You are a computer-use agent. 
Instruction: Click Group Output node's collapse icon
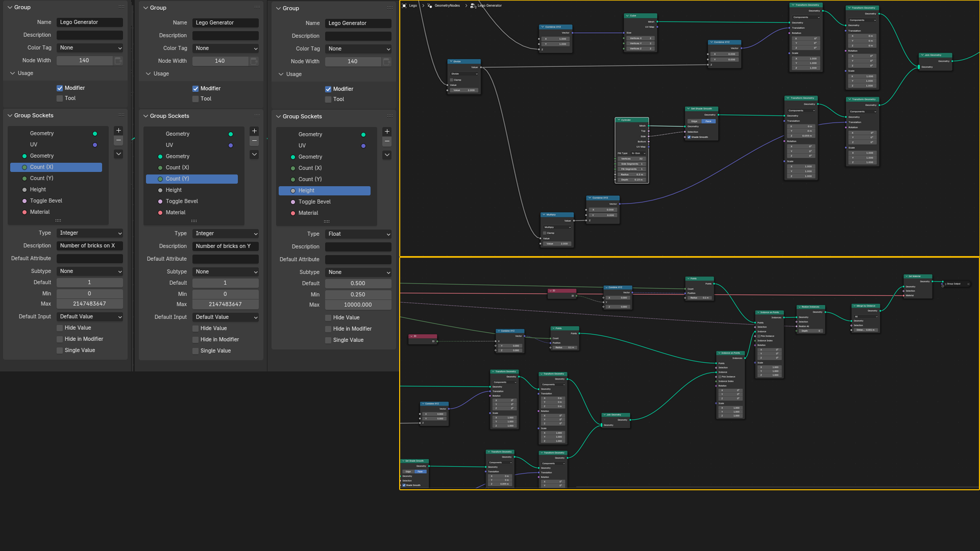point(944,284)
